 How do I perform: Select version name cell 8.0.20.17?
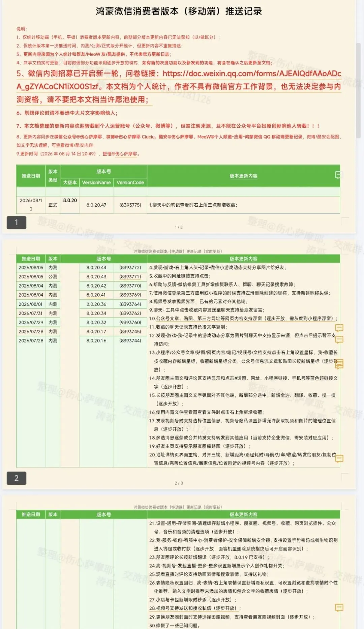tap(96, 331)
